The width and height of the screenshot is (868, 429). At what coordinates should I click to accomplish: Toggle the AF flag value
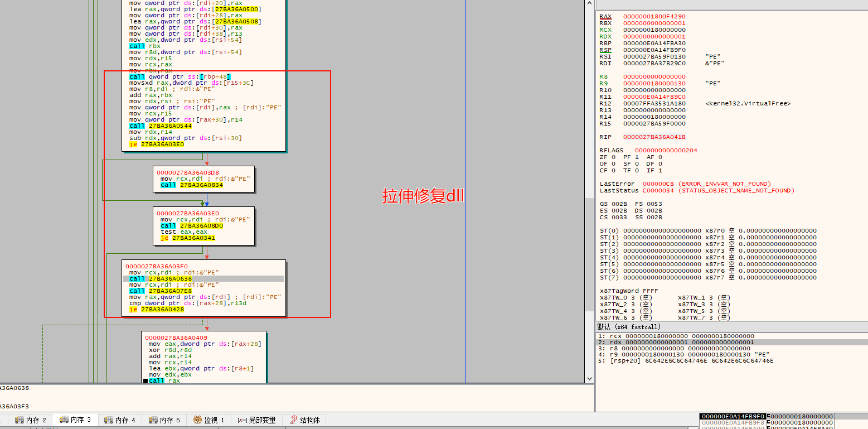(x=660, y=157)
